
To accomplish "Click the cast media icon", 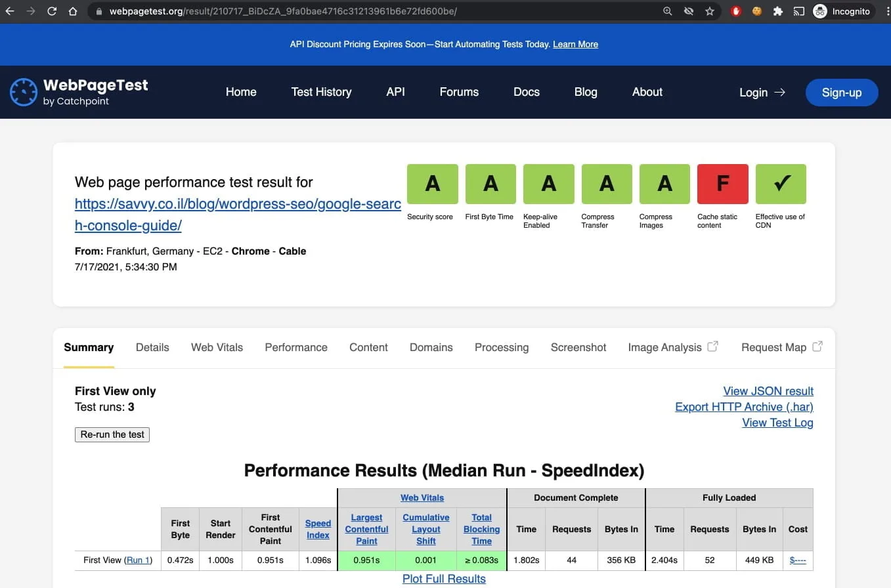I will [798, 11].
